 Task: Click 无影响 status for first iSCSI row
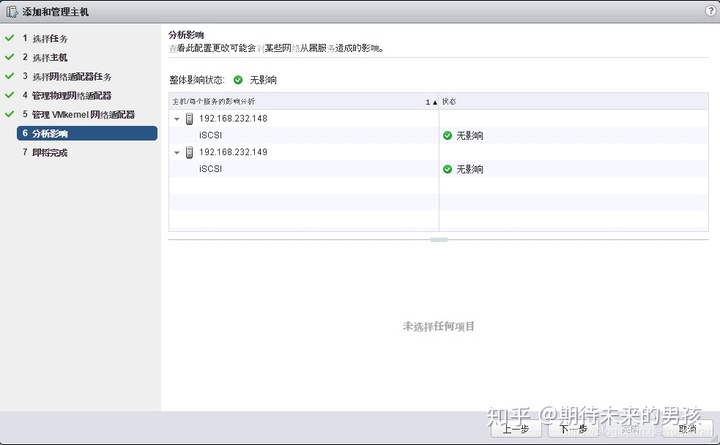469,135
